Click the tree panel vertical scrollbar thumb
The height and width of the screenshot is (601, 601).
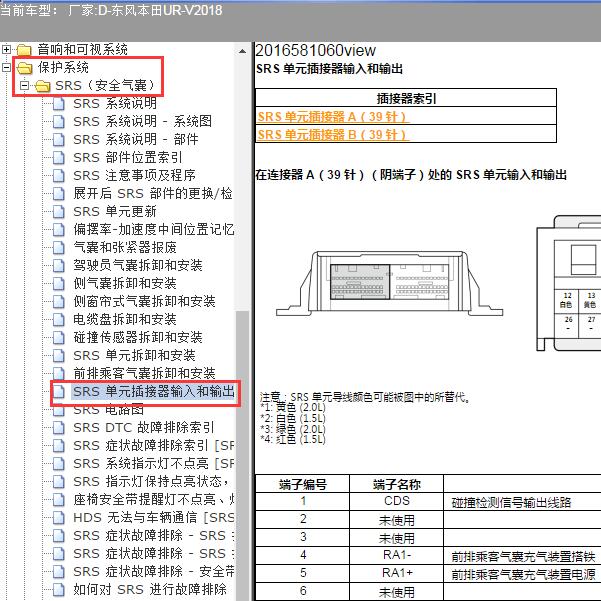[x=243, y=456]
